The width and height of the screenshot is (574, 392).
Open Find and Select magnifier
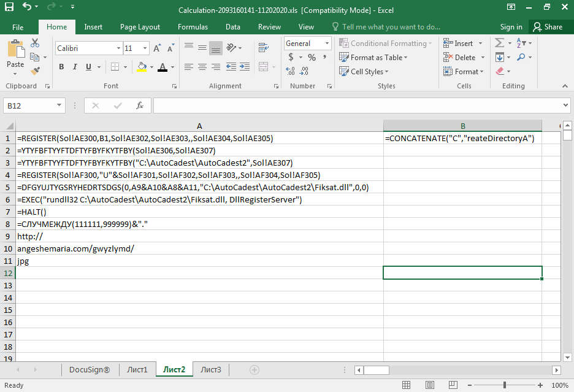point(521,57)
